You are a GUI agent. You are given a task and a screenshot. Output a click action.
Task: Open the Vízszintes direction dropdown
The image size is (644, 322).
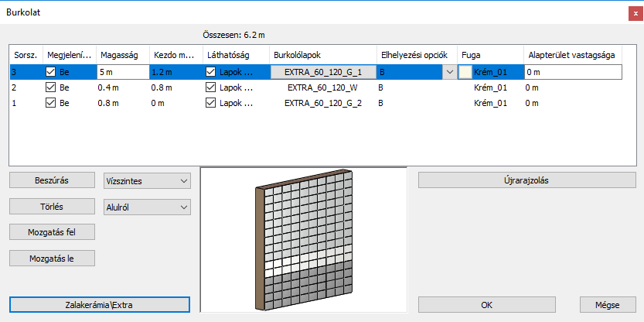click(x=147, y=181)
